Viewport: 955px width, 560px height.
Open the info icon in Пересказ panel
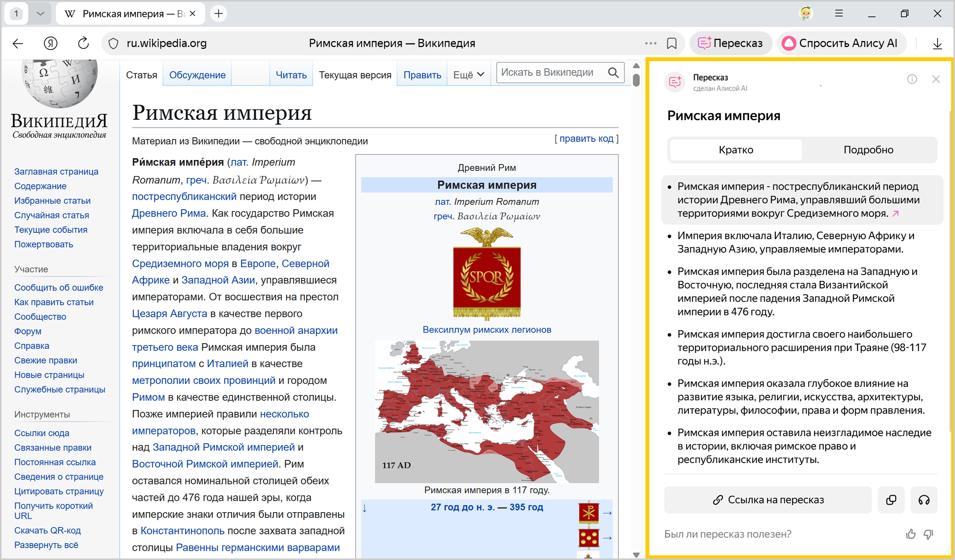tap(912, 79)
